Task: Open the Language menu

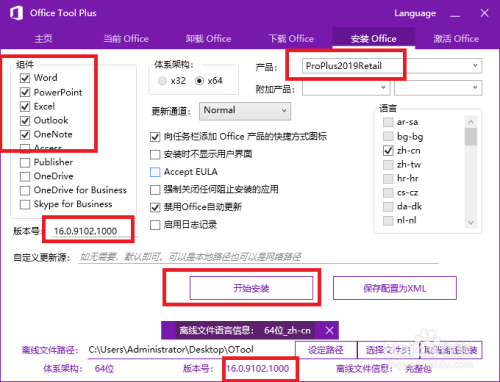Action: tap(415, 13)
